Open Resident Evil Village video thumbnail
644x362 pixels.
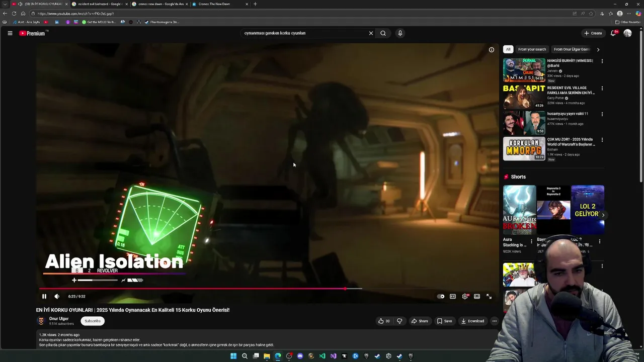[x=524, y=97]
